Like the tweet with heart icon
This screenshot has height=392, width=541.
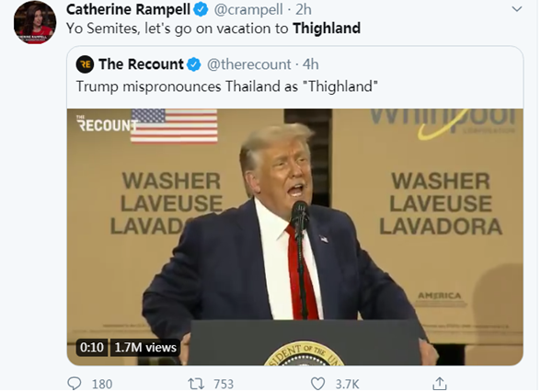click(x=317, y=384)
